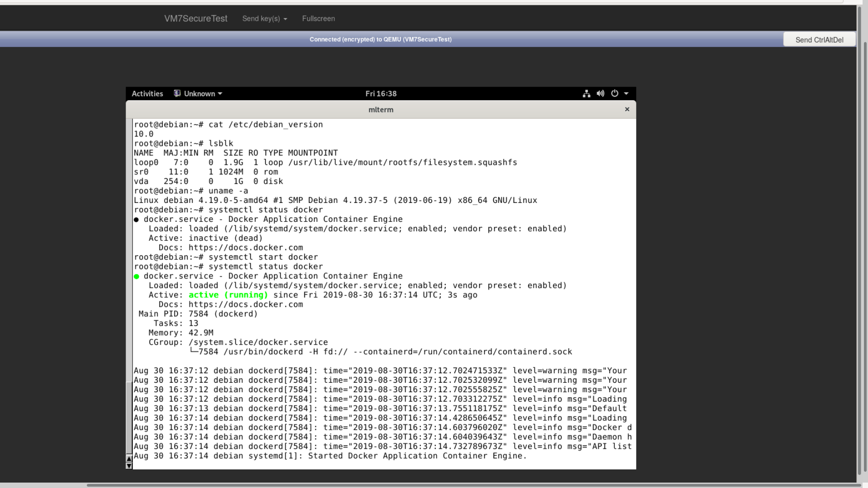Toggle the mlterm terminal window close

point(627,109)
